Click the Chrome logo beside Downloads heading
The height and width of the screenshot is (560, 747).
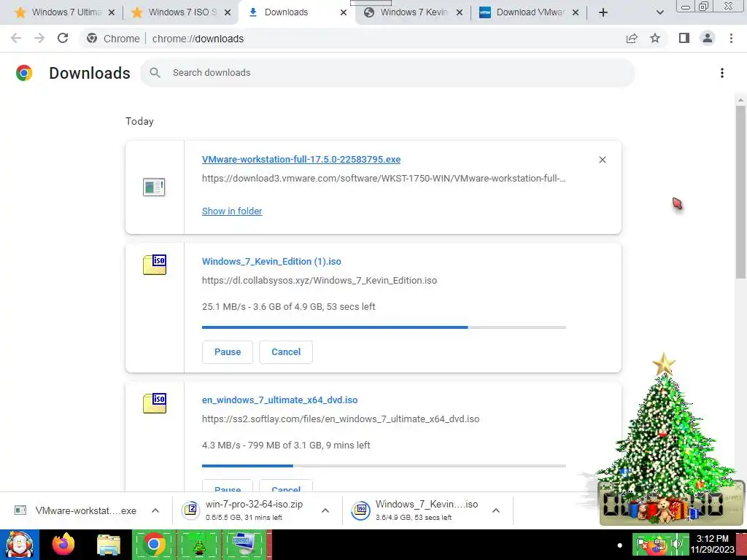(x=24, y=73)
